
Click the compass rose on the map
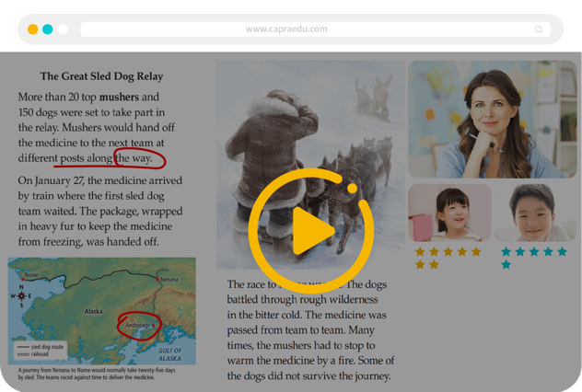[21, 295]
